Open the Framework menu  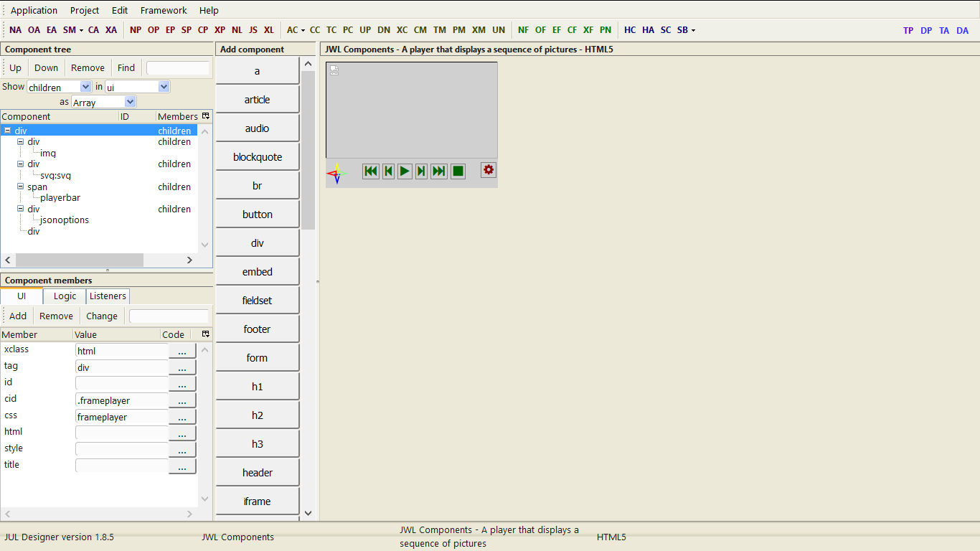pyautogui.click(x=163, y=10)
